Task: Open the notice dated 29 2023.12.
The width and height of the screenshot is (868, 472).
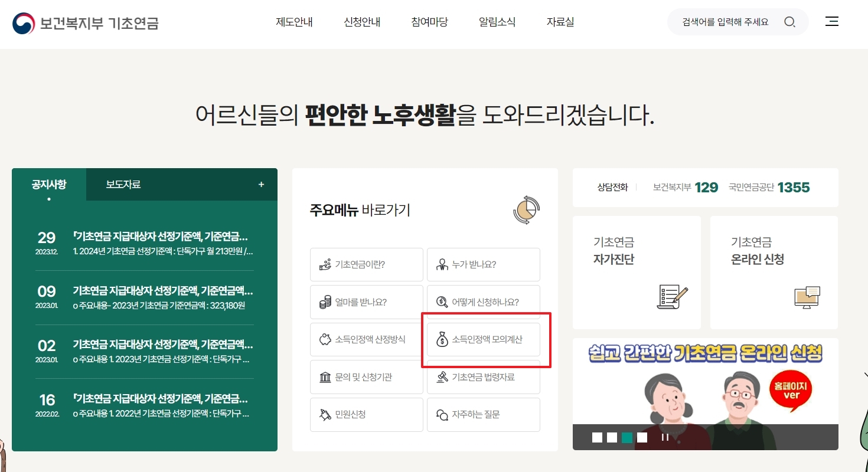Action: 145,244
